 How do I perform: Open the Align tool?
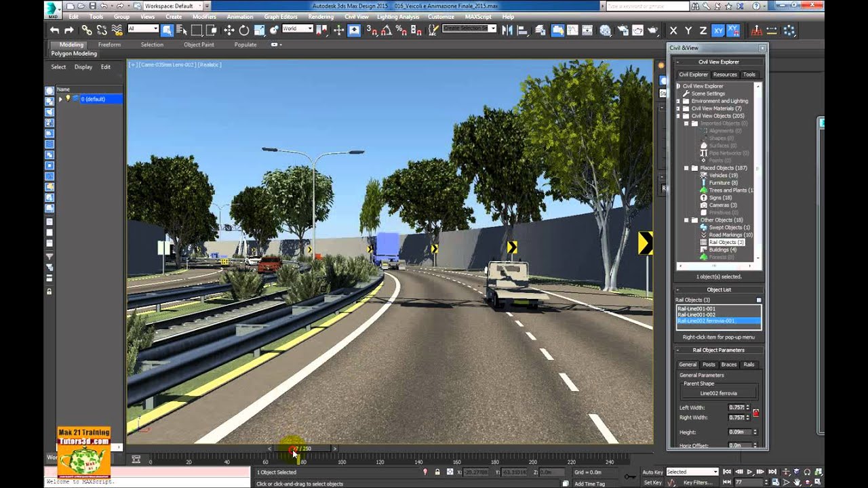point(522,30)
